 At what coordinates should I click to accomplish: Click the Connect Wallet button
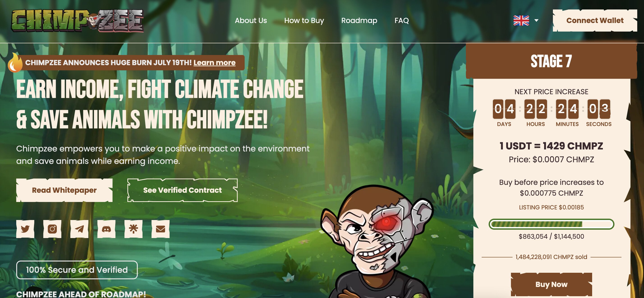[595, 21]
